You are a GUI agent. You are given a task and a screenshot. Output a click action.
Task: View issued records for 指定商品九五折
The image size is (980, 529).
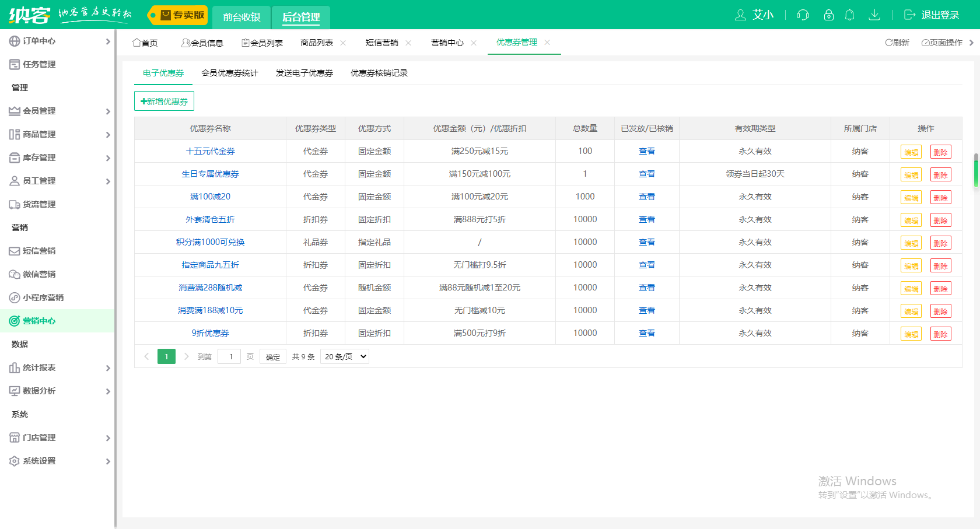coord(646,265)
